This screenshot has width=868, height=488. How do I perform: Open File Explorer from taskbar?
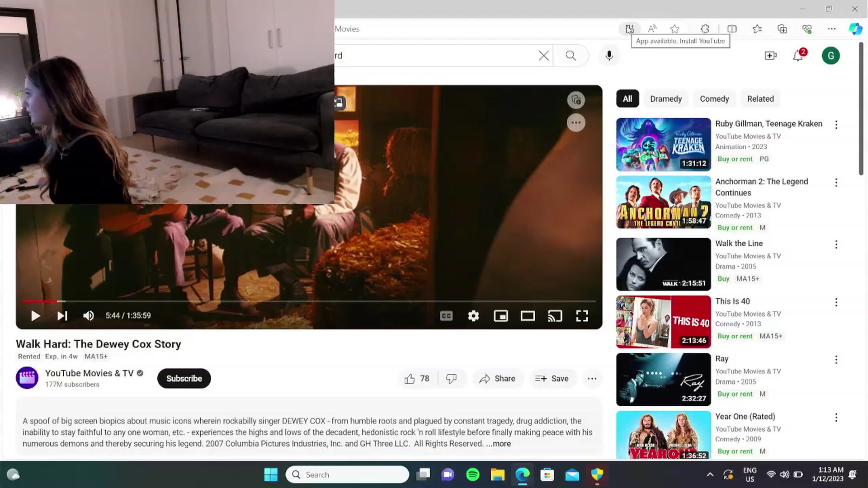point(498,474)
